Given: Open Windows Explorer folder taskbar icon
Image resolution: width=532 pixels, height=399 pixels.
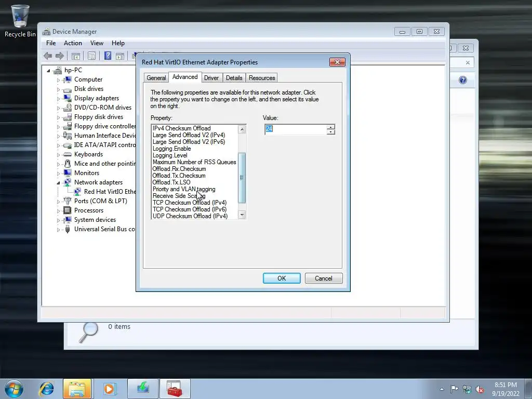Looking at the screenshot, I should click(77, 389).
